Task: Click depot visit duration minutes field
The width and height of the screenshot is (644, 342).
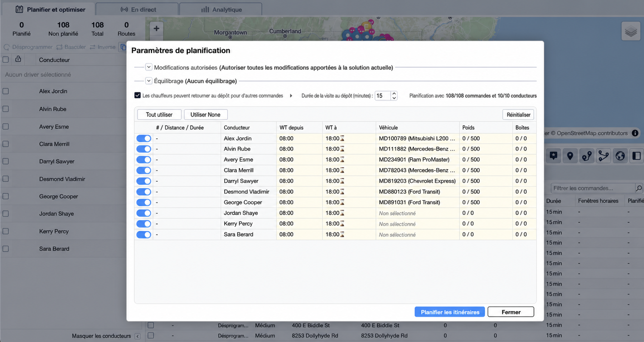Action: [x=383, y=96]
